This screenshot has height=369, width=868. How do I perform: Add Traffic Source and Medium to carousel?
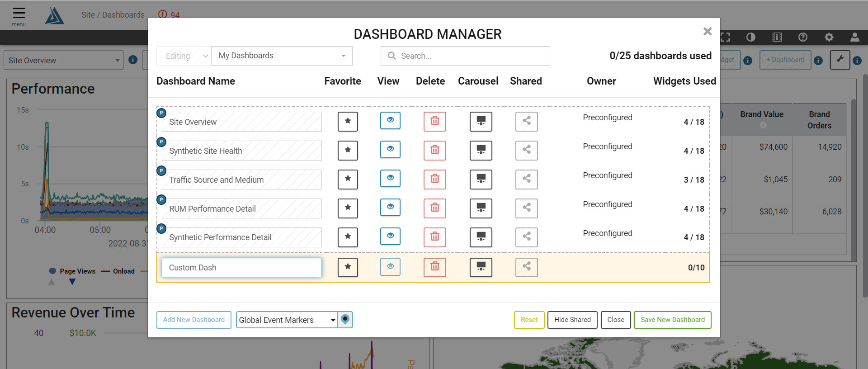pos(481,179)
